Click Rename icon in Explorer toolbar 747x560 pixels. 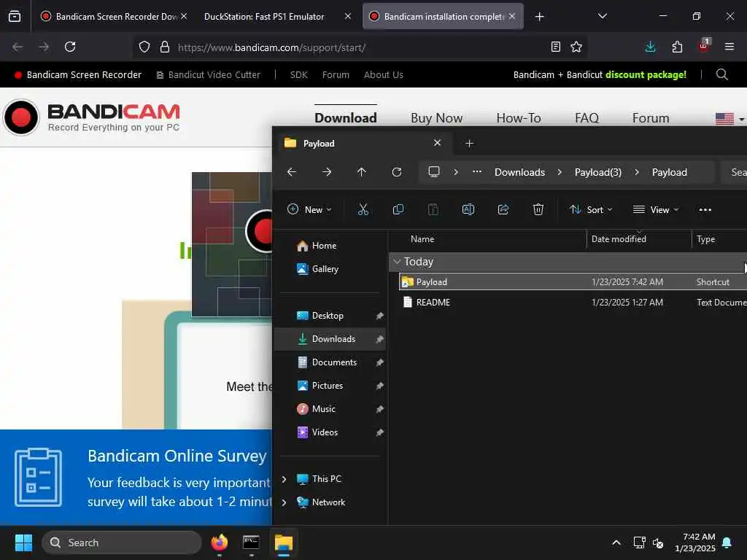coord(468,209)
